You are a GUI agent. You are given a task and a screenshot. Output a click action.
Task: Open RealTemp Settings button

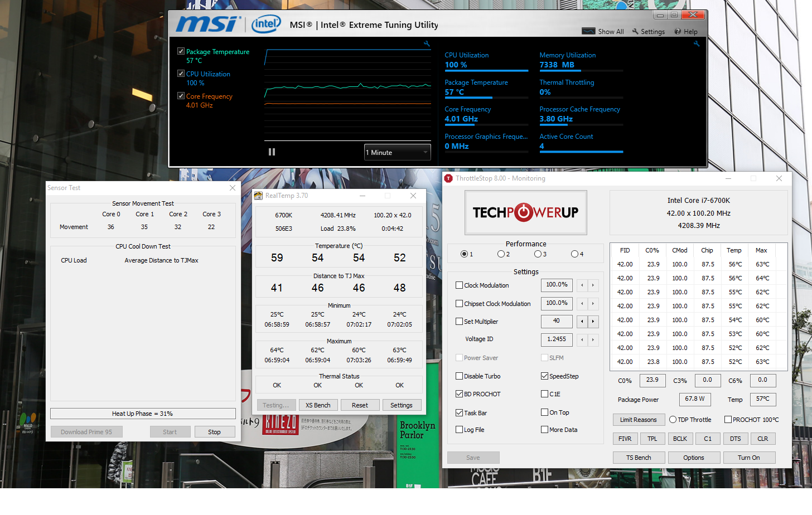[x=402, y=405]
